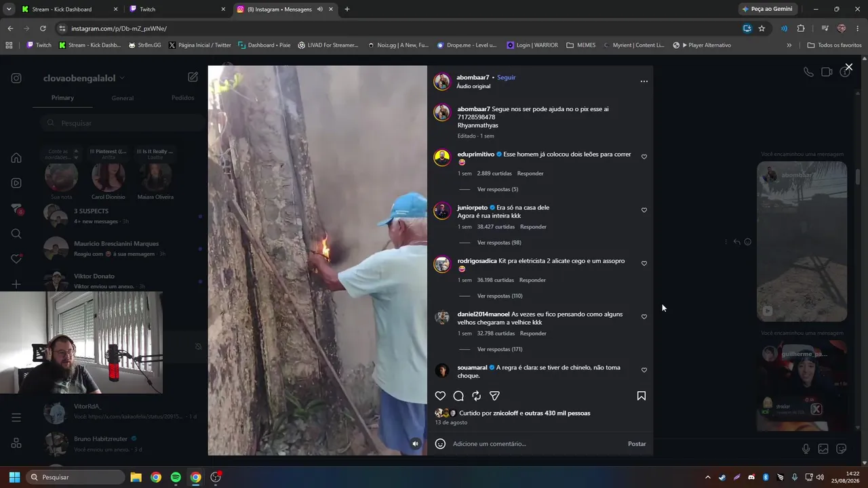The height and width of the screenshot is (488, 868).
Task: Open a new browser tab
Action: (x=347, y=9)
